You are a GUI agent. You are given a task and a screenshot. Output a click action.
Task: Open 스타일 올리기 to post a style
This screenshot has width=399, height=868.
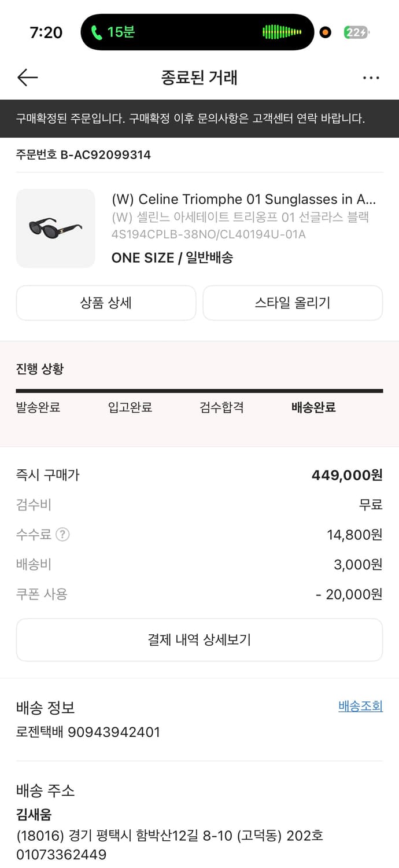293,303
